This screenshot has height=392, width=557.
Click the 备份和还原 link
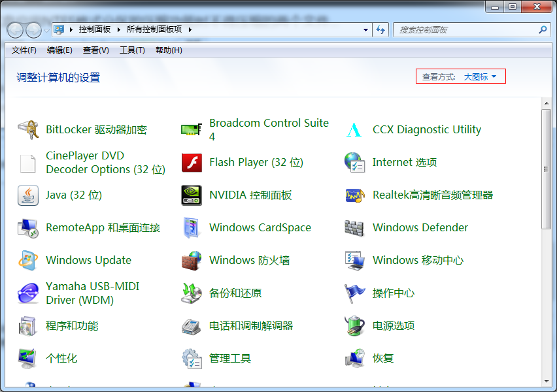235,293
